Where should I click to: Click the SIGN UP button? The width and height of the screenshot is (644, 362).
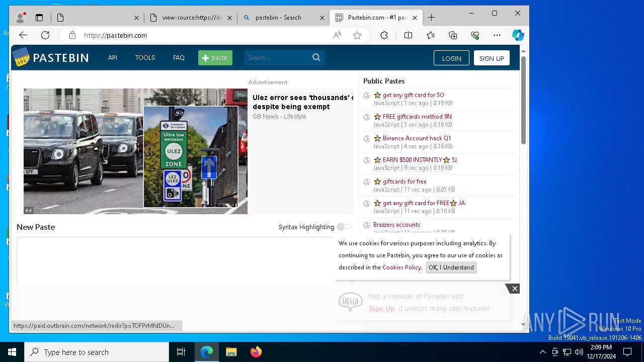[x=492, y=58]
